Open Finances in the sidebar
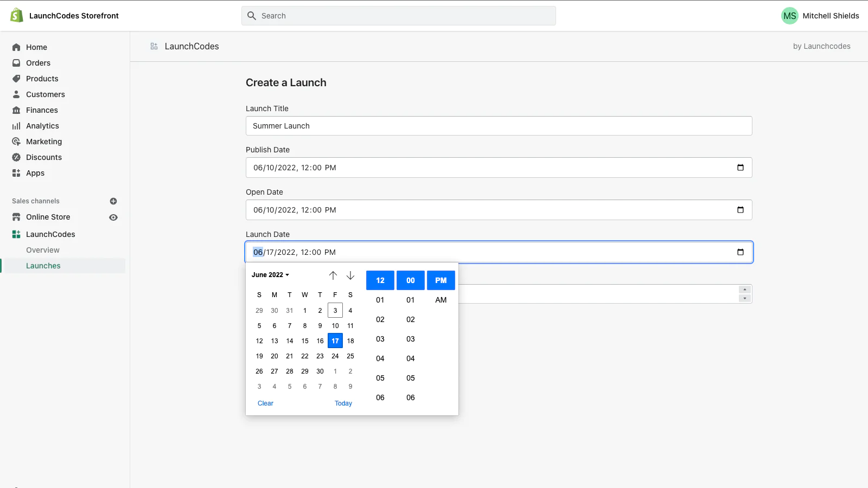 click(x=42, y=110)
